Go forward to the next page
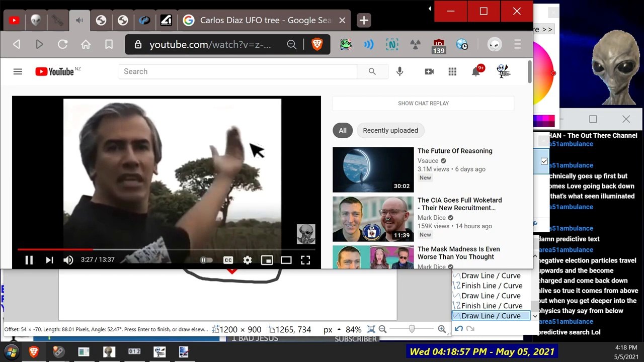Viewport: 644px width, 362px height. 39,45
